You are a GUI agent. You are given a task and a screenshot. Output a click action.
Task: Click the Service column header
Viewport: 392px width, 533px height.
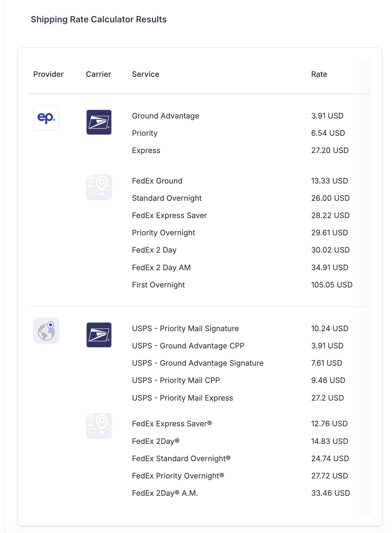coord(146,74)
